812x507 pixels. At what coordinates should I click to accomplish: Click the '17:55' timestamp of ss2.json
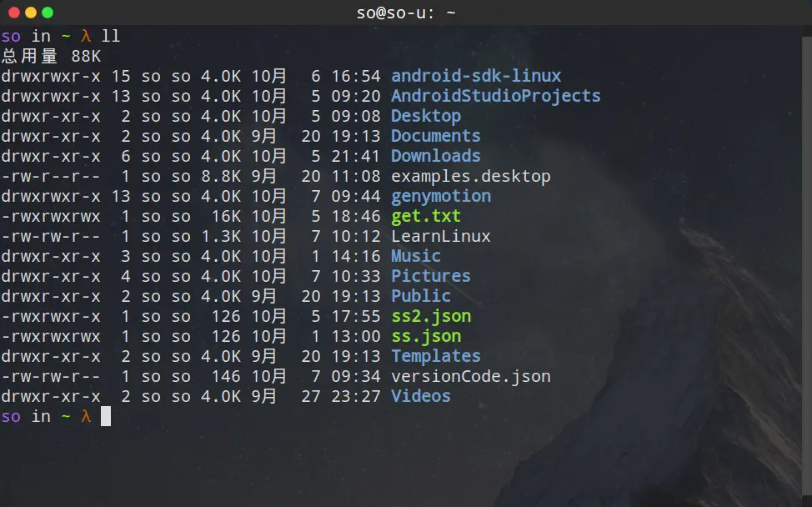click(356, 316)
